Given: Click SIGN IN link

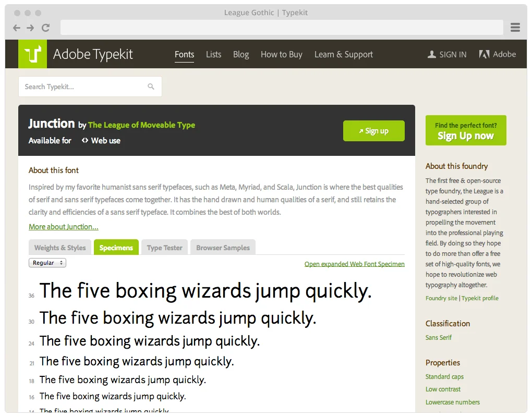Looking at the screenshot, I should [x=453, y=55].
